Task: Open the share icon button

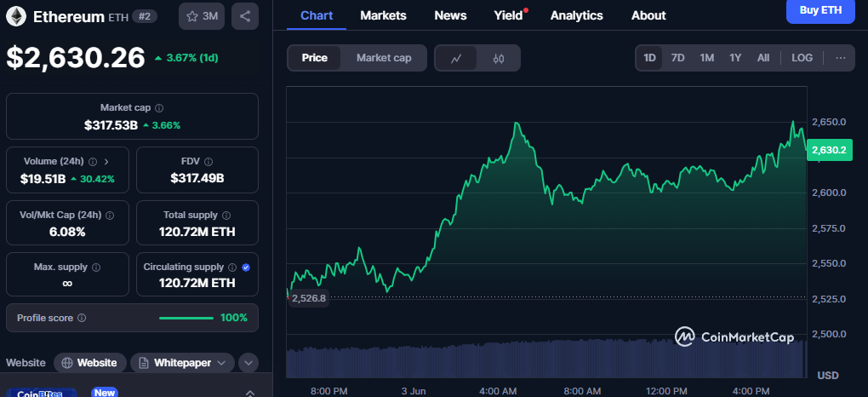Action: pyautogui.click(x=245, y=16)
